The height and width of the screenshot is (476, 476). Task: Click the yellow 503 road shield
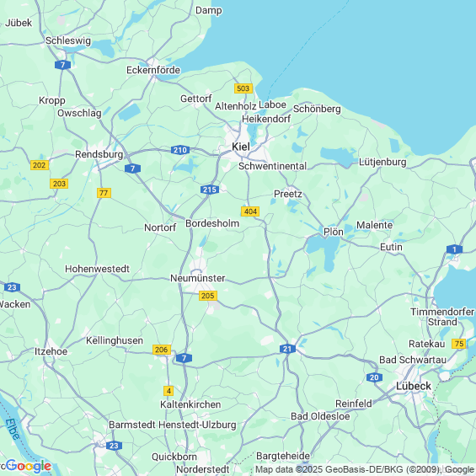(243, 88)
